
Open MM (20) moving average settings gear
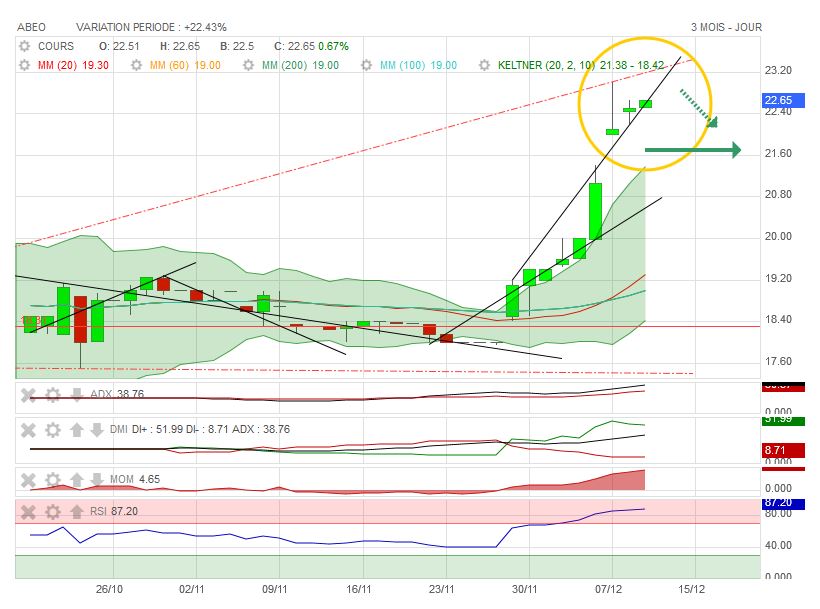point(25,65)
